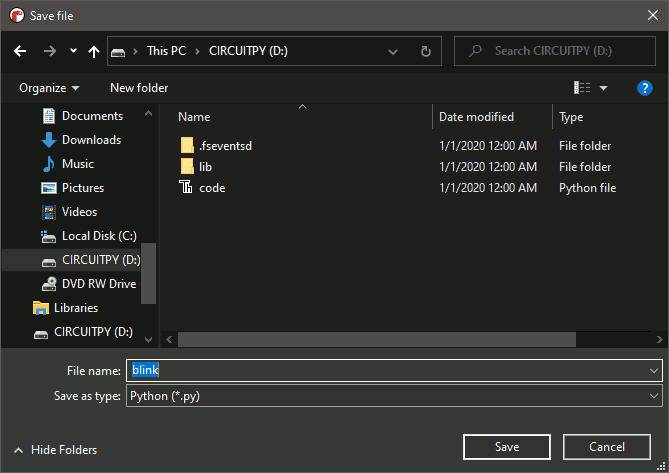Sort by the Name column header
Image resolution: width=669 pixels, height=473 pixels.
click(x=194, y=117)
